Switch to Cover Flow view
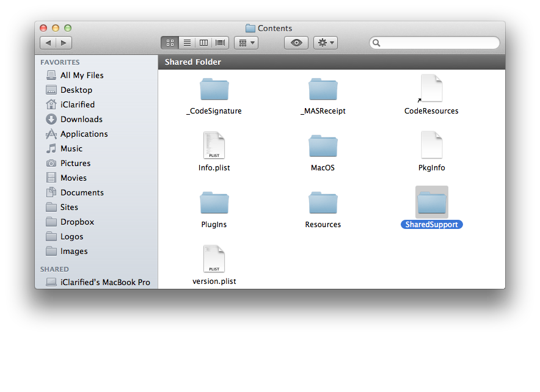 tap(220, 43)
